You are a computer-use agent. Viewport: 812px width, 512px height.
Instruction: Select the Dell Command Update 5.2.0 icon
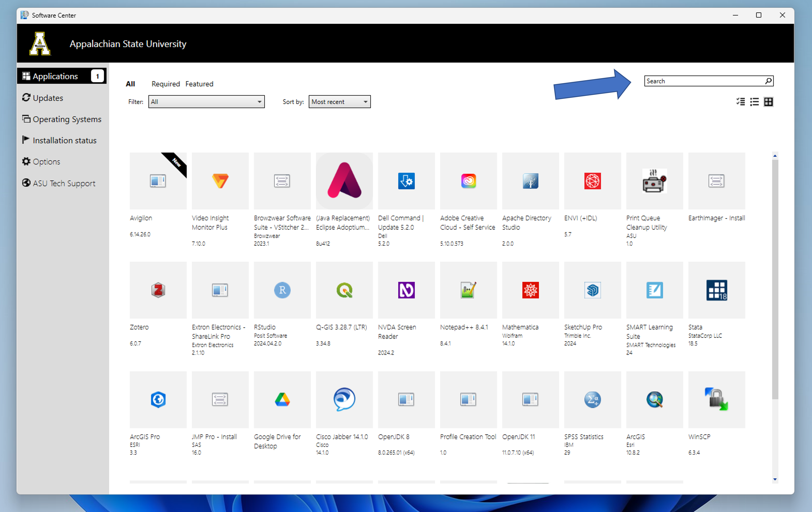tap(406, 181)
